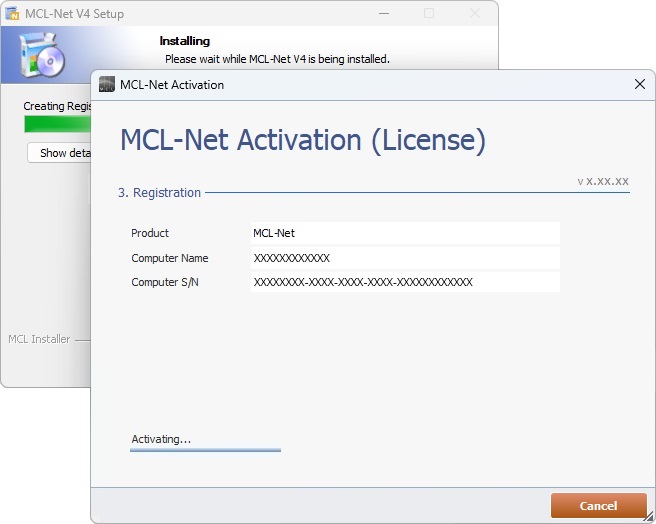This screenshot has height=524, width=656.
Task: Click the disabled maximize button in Setup window
Action: [429, 13]
